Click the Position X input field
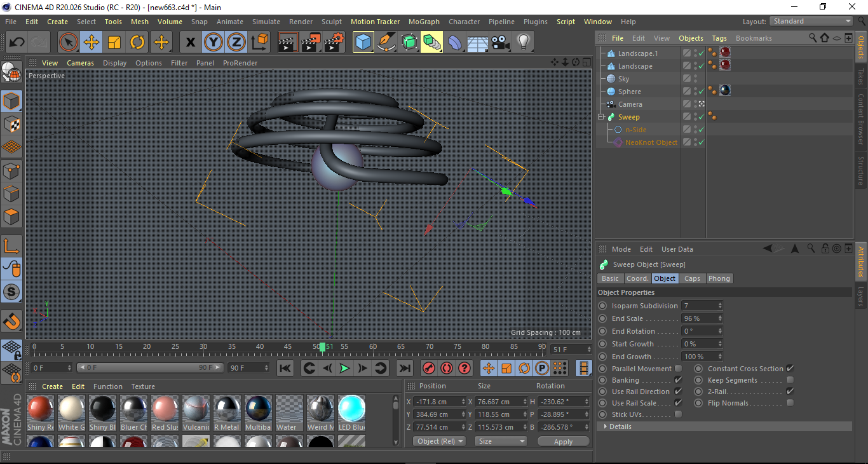This screenshot has width=868, height=464. tap(438, 402)
